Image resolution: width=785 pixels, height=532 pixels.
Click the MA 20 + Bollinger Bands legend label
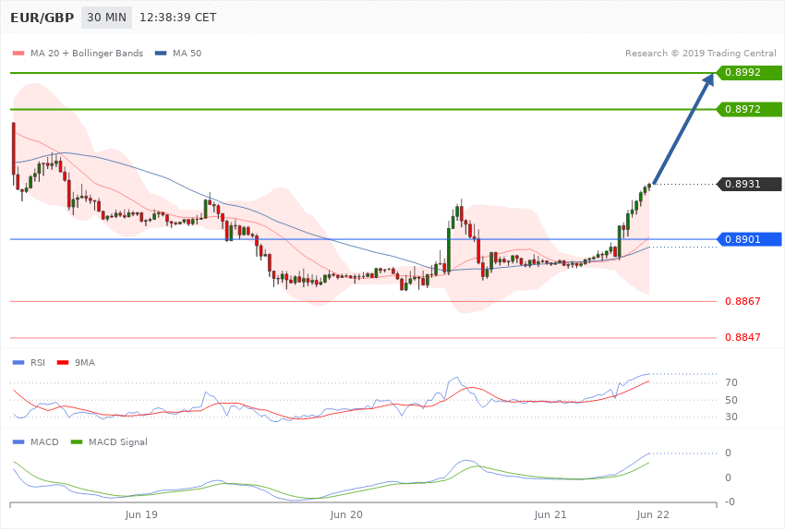tap(87, 53)
